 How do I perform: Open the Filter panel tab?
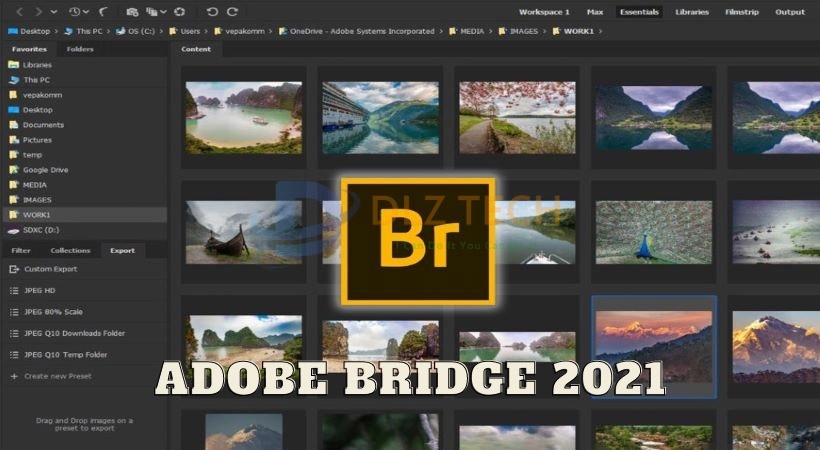[21, 250]
